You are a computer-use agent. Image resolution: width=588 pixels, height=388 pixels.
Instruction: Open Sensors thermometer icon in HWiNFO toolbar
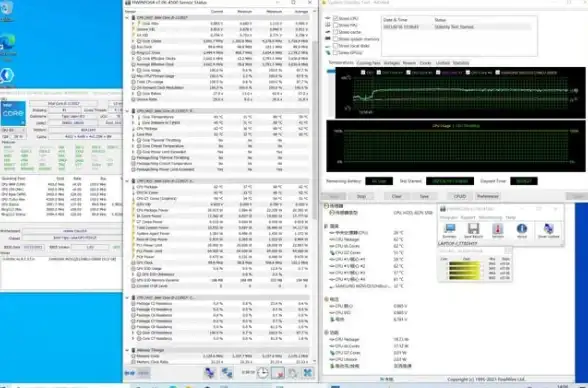coord(498,230)
